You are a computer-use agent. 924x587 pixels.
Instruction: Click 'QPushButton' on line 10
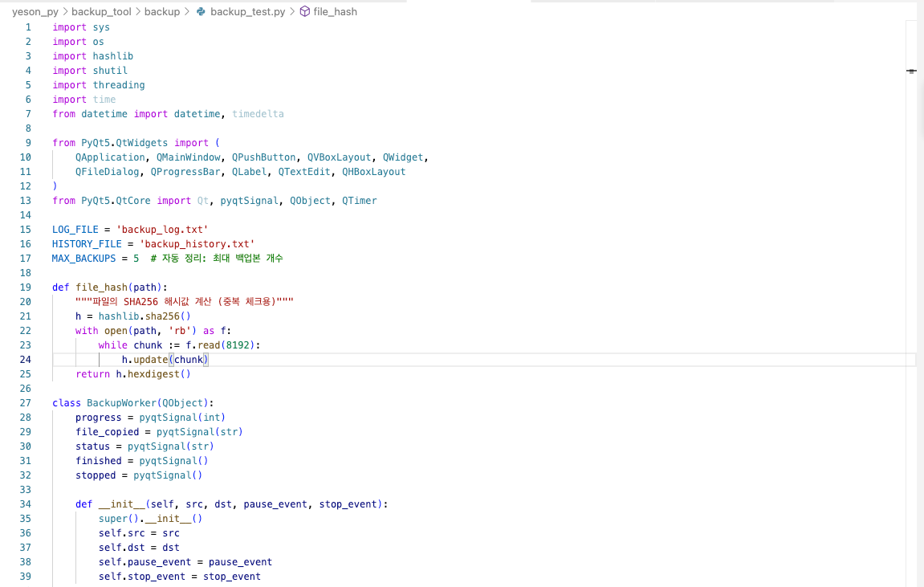tap(263, 157)
